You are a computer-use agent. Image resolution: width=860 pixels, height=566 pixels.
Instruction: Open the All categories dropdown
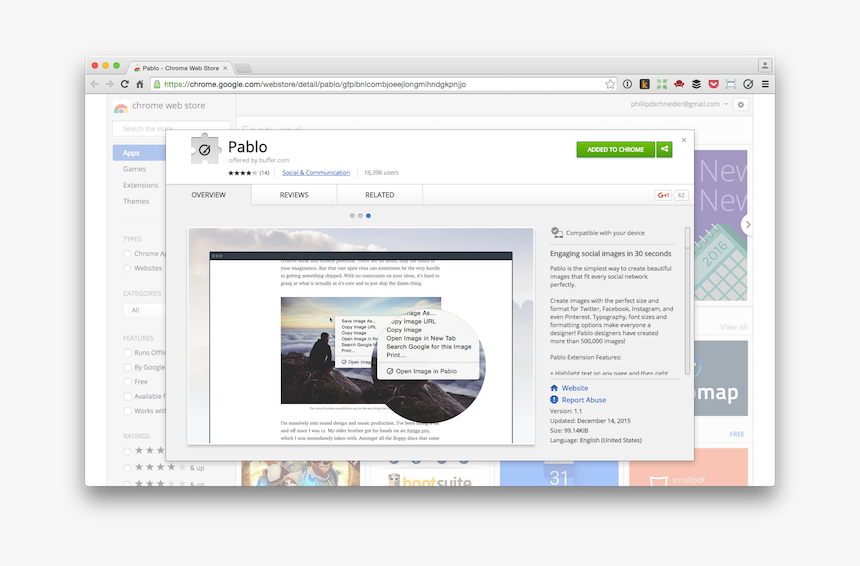pyautogui.click(x=145, y=310)
